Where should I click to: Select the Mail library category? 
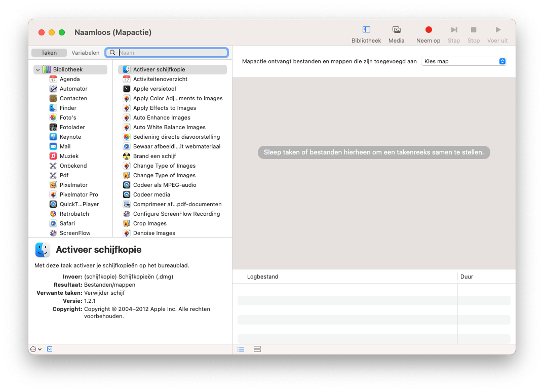[x=65, y=146]
